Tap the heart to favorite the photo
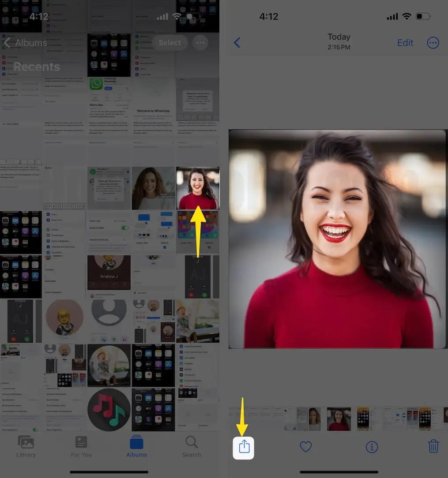Image resolution: width=448 pixels, height=478 pixels. tap(306, 447)
